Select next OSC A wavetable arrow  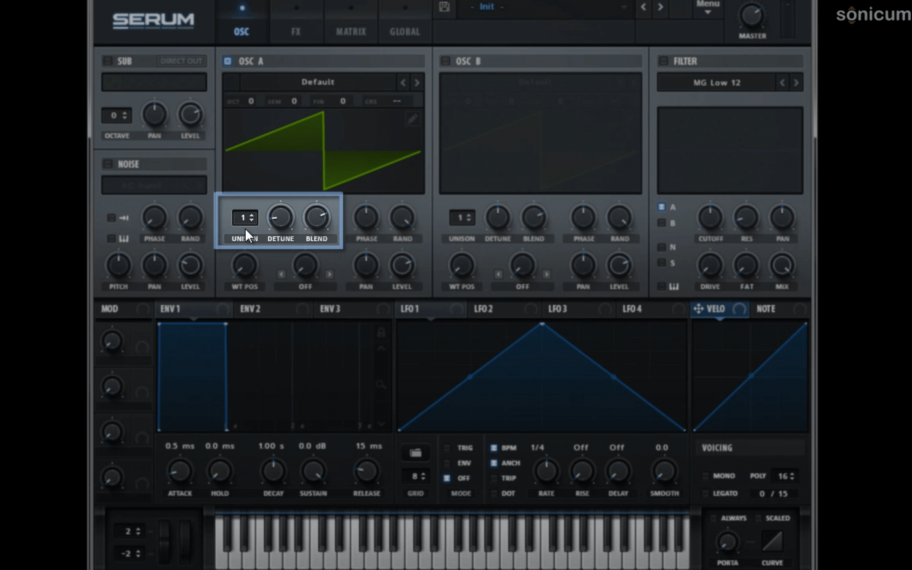click(416, 83)
